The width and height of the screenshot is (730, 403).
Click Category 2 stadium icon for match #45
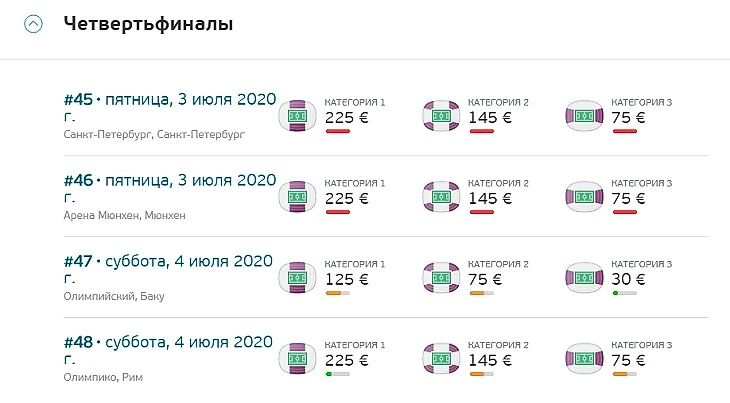tap(441, 116)
